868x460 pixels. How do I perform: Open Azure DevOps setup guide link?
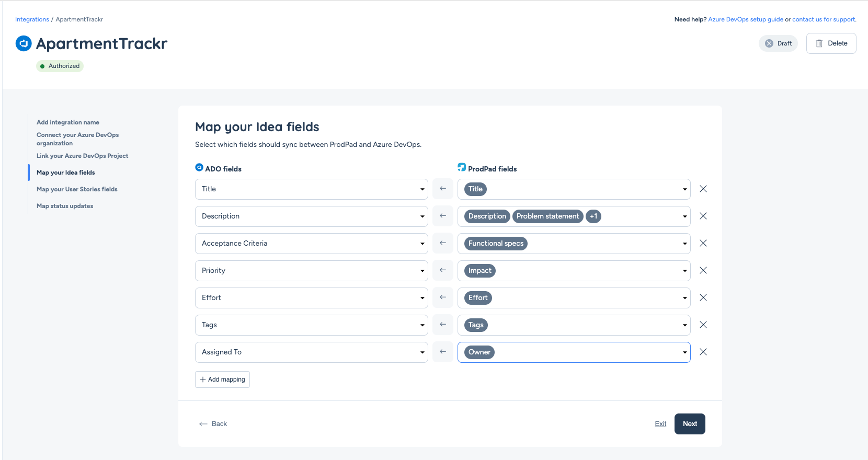point(746,19)
